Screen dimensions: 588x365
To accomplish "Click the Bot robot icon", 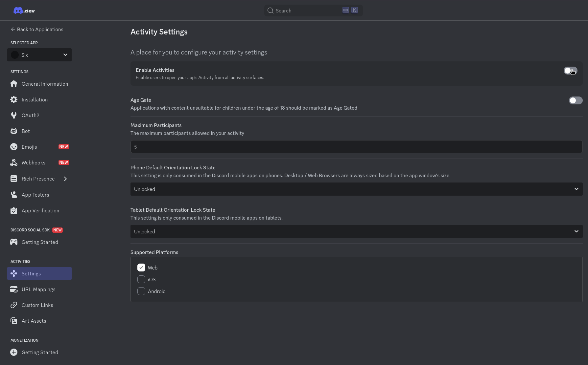I will pyautogui.click(x=14, y=131).
